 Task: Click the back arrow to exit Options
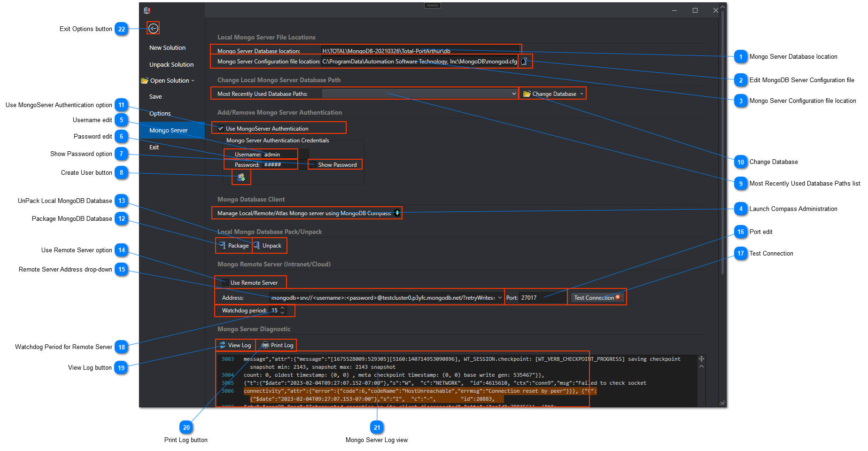pyautogui.click(x=153, y=28)
